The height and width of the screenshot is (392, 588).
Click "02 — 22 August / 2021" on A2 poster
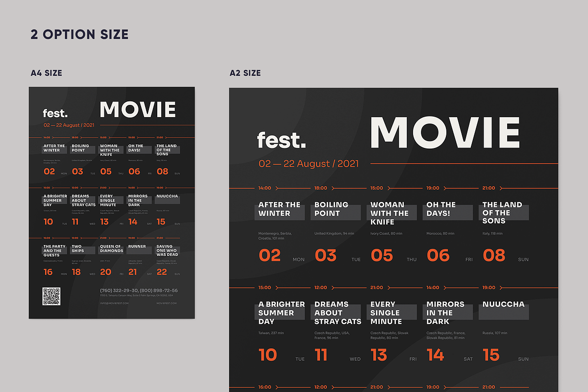point(309,164)
